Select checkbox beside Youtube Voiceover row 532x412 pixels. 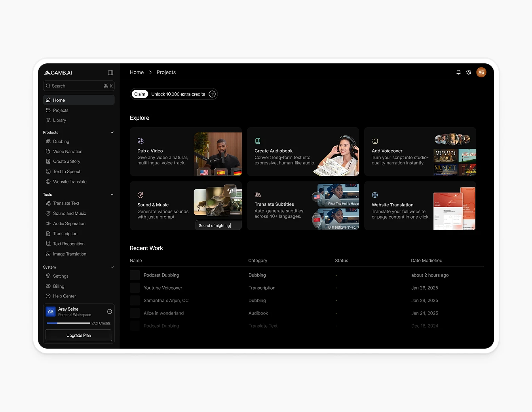click(135, 288)
